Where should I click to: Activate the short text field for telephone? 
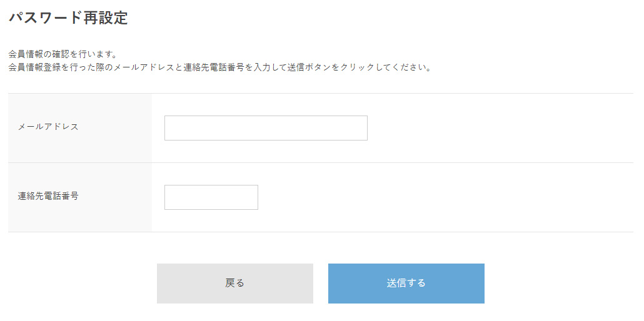pyautogui.click(x=211, y=197)
